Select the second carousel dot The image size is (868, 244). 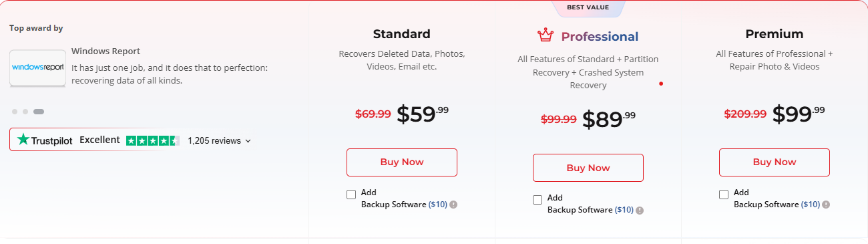click(x=25, y=111)
